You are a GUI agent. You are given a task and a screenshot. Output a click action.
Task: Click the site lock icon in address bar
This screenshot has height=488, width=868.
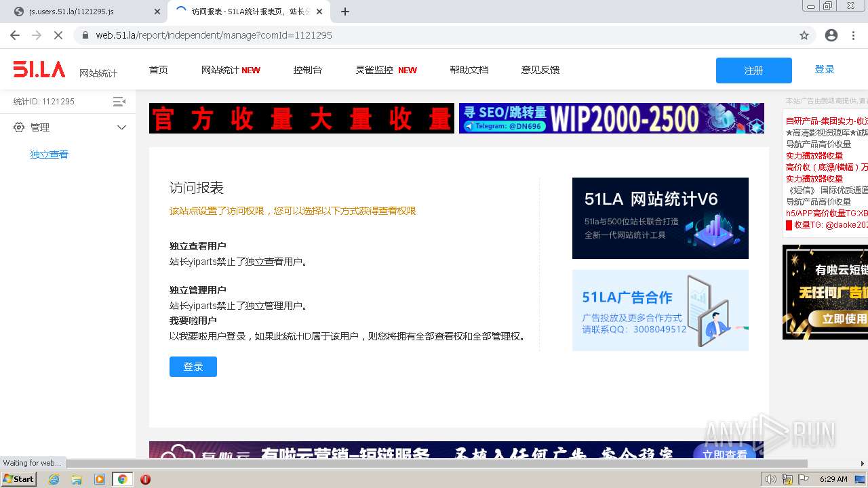click(x=85, y=35)
